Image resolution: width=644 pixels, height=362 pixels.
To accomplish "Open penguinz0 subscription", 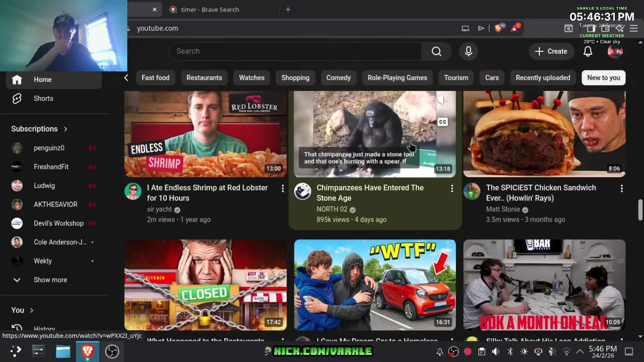I will click(x=53, y=148).
